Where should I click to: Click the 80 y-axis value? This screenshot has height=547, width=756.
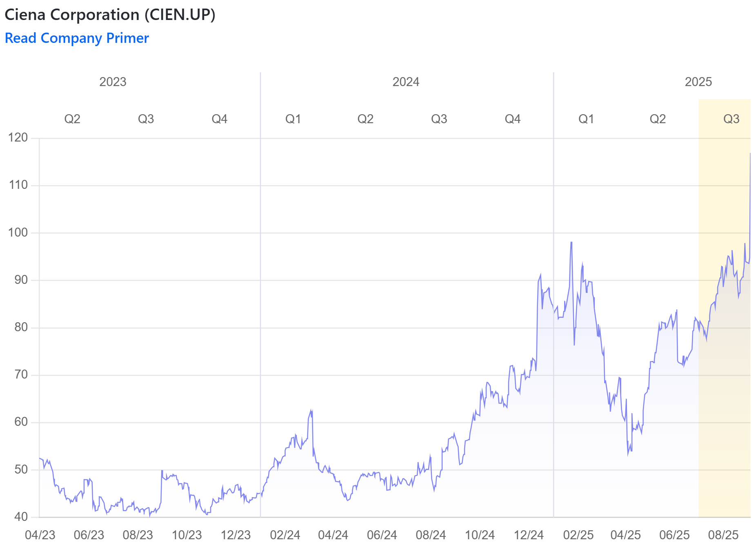tap(21, 327)
